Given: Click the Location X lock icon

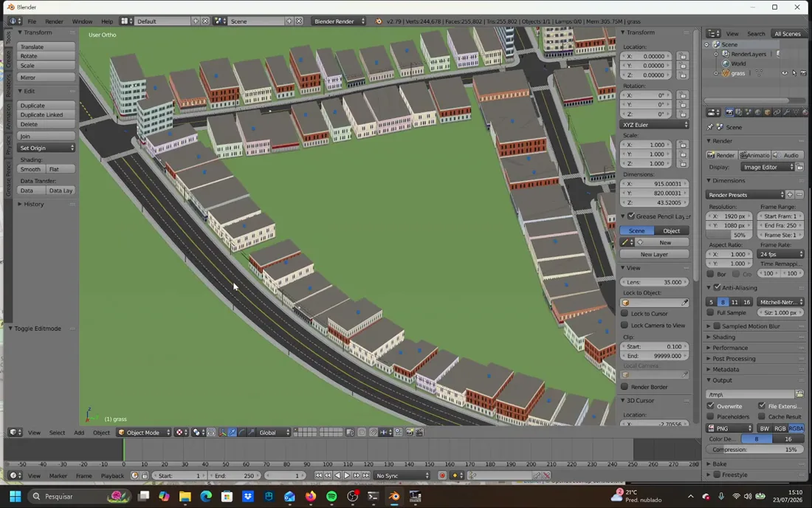Looking at the screenshot, I should [x=683, y=56].
